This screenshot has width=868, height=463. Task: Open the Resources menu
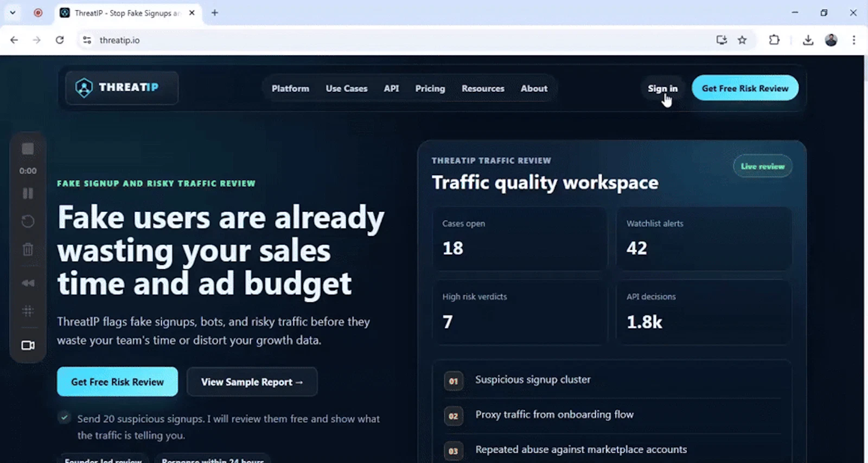pyautogui.click(x=483, y=88)
